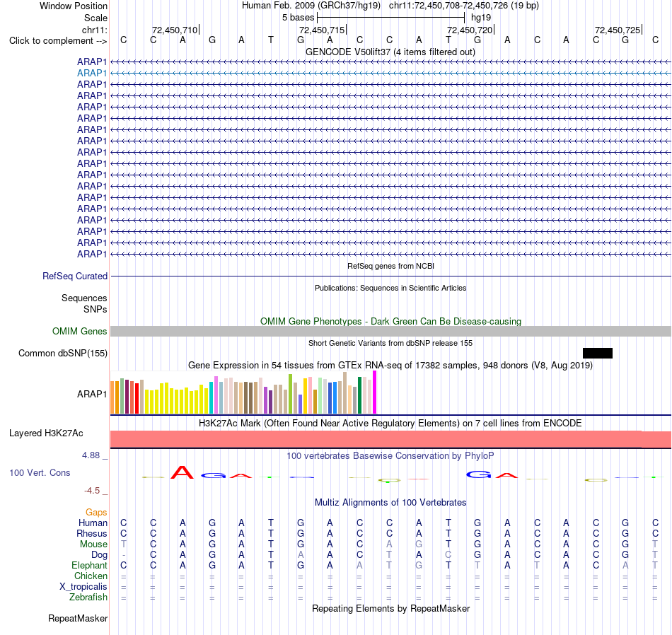The image size is (672, 635).
Task: Open "Repeating Elements by RepeatMasker" track title
Action: (391, 608)
